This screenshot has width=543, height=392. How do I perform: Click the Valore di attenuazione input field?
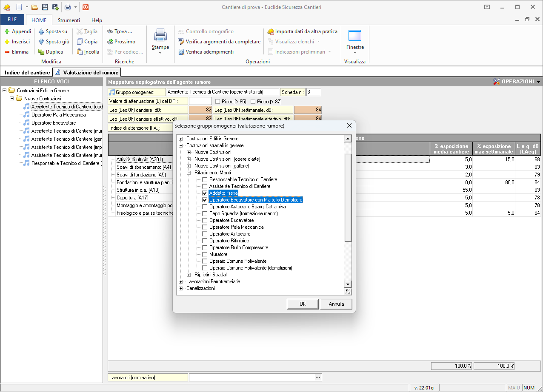coord(200,101)
